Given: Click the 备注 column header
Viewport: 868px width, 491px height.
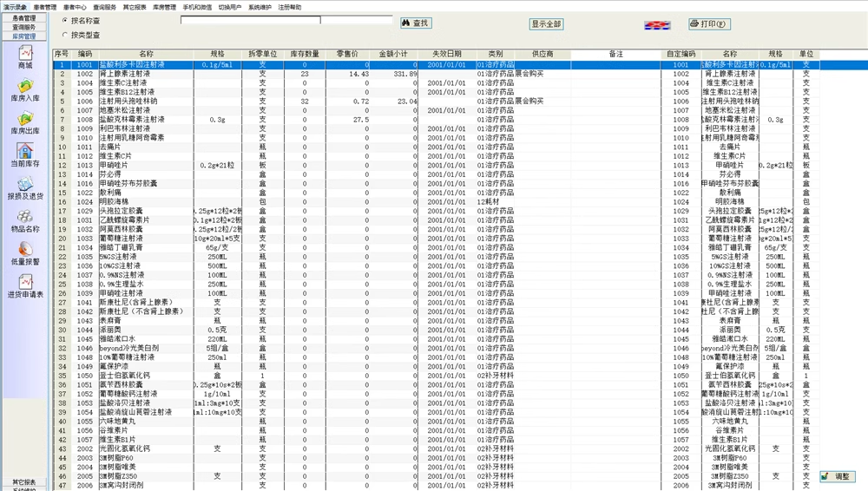Looking at the screenshot, I should (615, 55).
